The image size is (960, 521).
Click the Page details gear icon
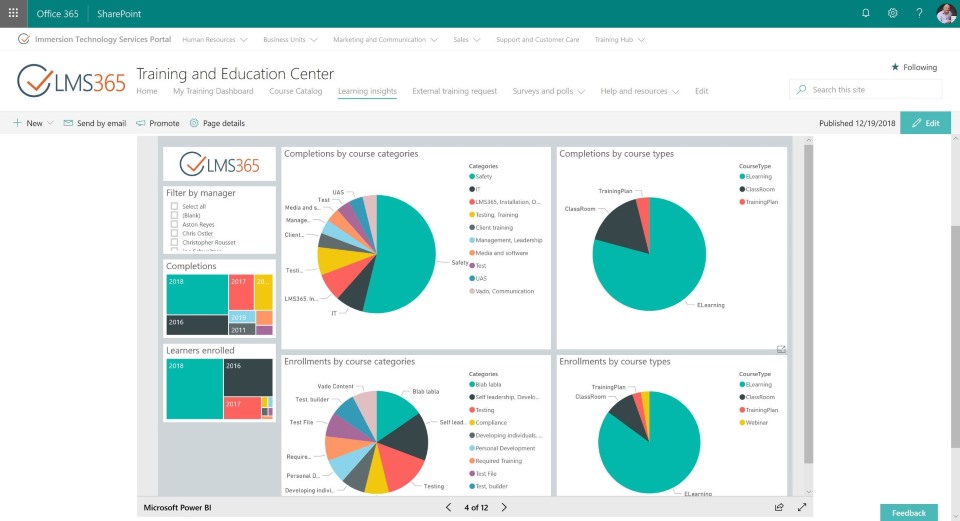(x=194, y=123)
